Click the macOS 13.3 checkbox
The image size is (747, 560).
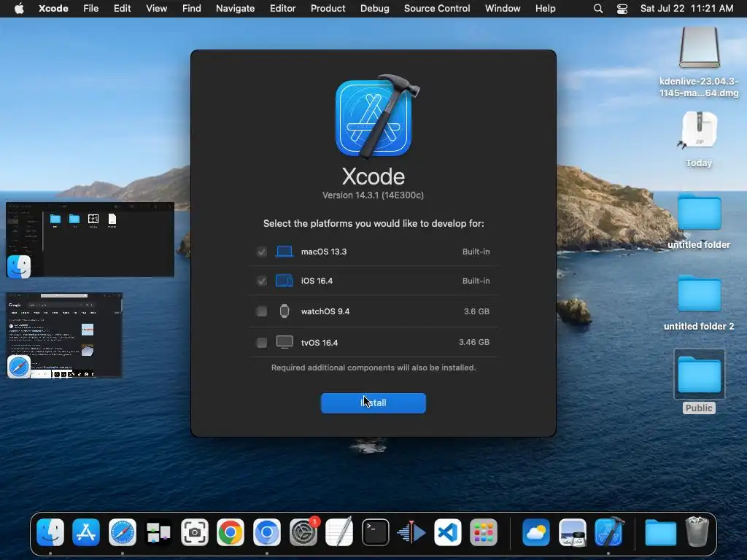click(262, 252)
